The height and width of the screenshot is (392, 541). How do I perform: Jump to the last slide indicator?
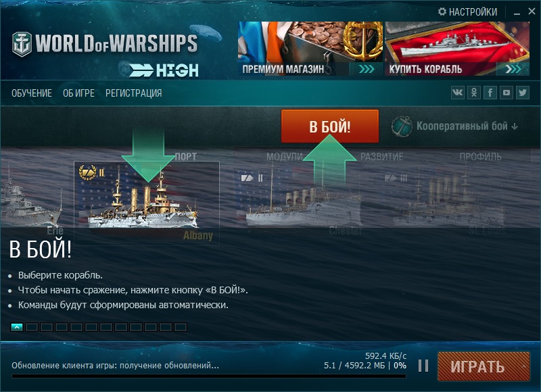[x=181, y=327]
